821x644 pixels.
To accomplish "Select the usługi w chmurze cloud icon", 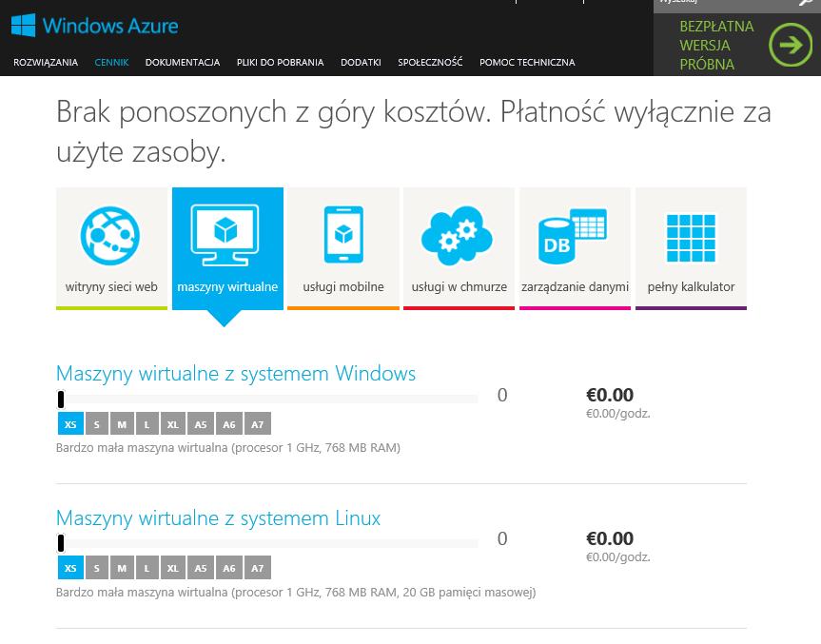I will click(x=457, y=236).
